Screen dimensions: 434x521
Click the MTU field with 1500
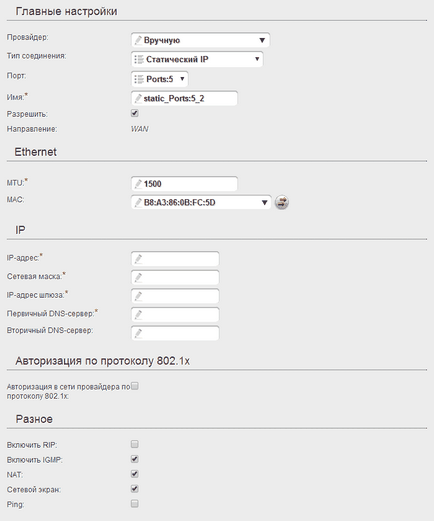pos(184,184)
